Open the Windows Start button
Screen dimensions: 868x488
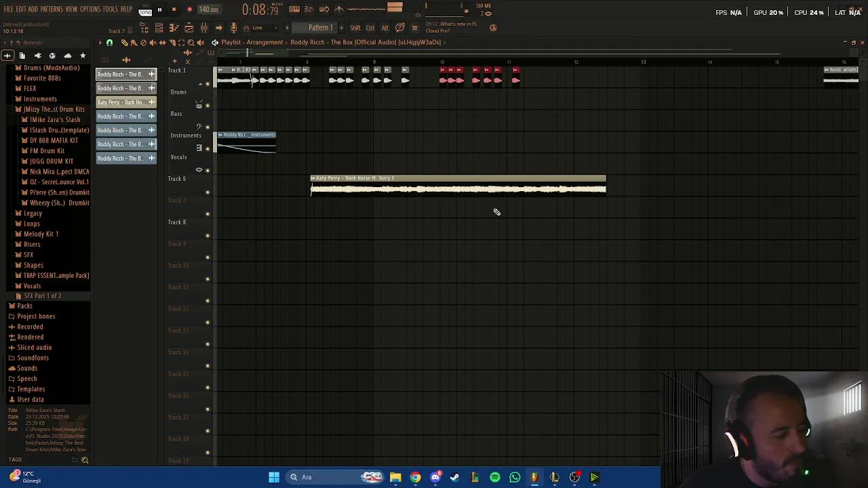point(274,477)
